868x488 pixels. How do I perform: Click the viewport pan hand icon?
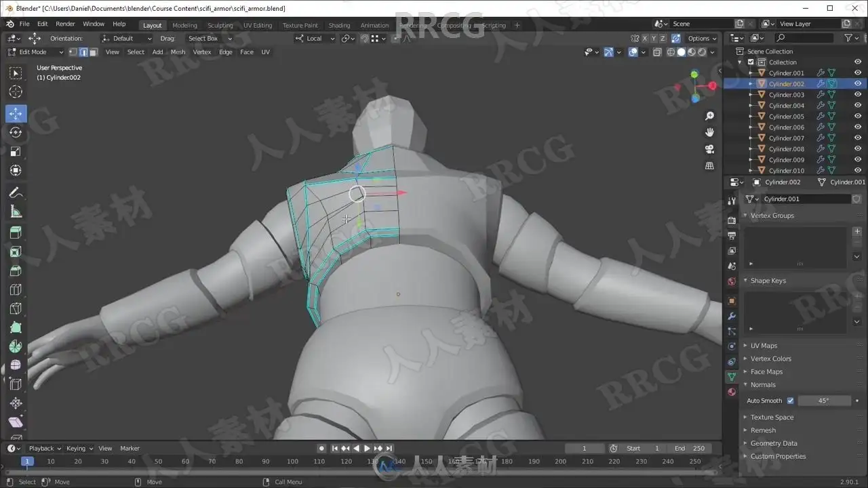point(710,132)
